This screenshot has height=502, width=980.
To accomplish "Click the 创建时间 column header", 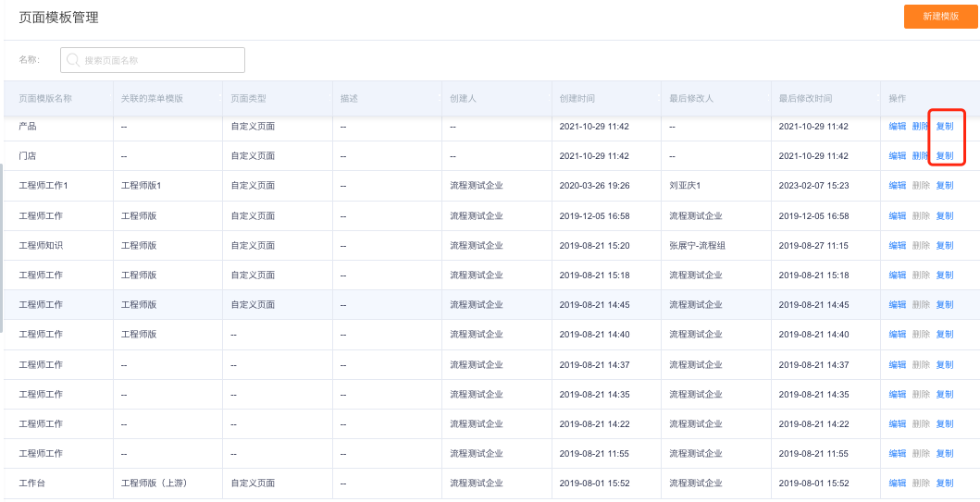I will coord(577,99).
